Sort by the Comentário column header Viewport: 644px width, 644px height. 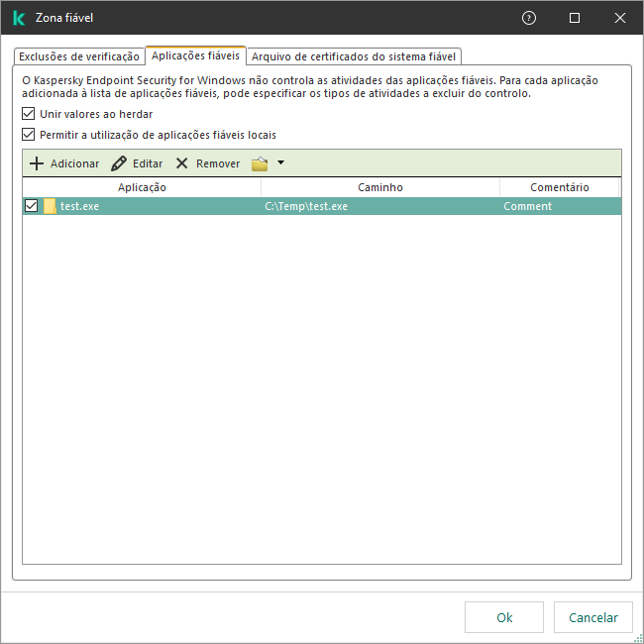point(560,187)
